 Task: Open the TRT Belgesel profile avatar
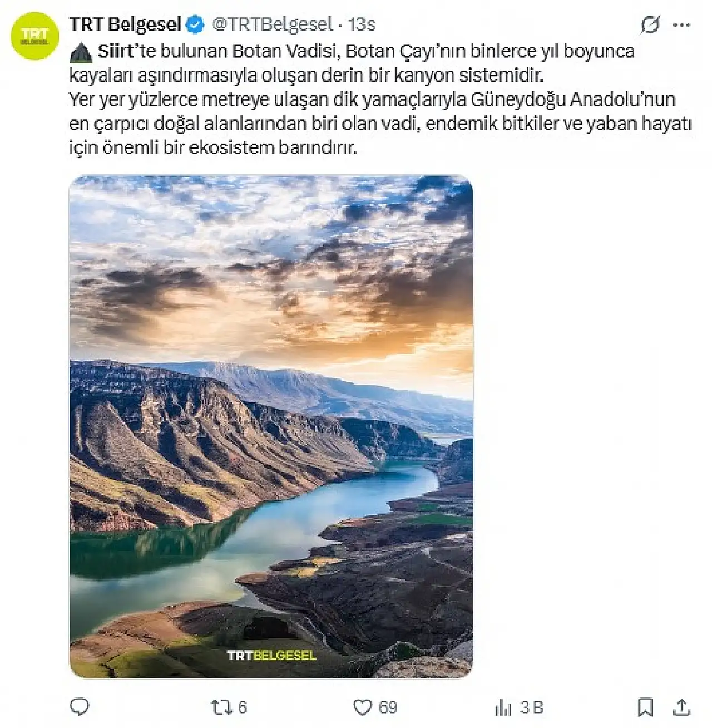[x=35, y=36]
